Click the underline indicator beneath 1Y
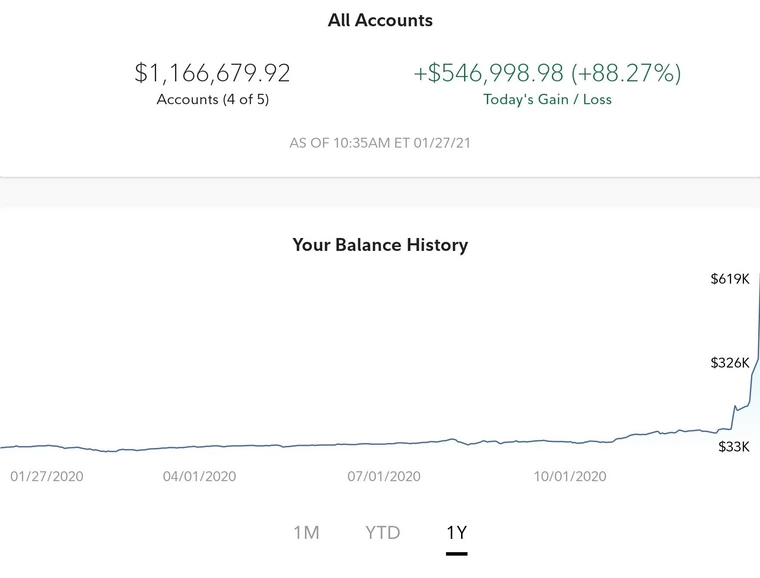The image size is (760, 578). point(457,551)
